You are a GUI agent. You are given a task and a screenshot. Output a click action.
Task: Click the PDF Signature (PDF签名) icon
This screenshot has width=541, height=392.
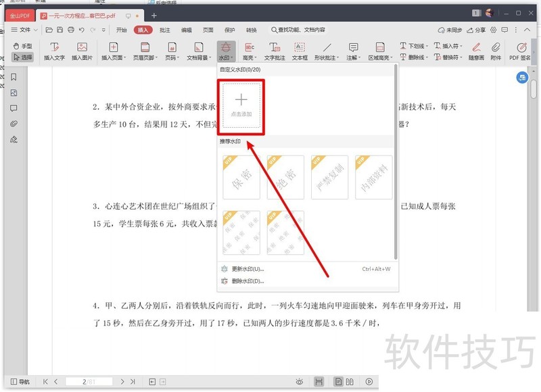[520, 51]
